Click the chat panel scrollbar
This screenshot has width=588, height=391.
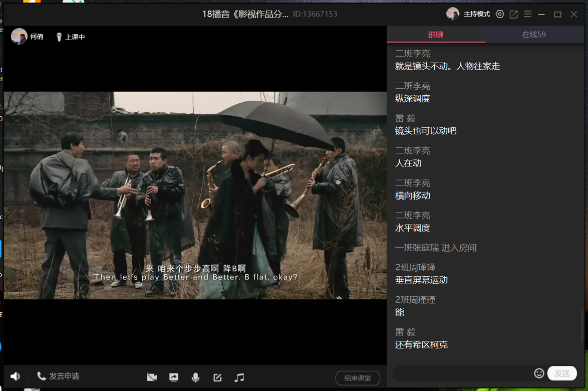582,326
